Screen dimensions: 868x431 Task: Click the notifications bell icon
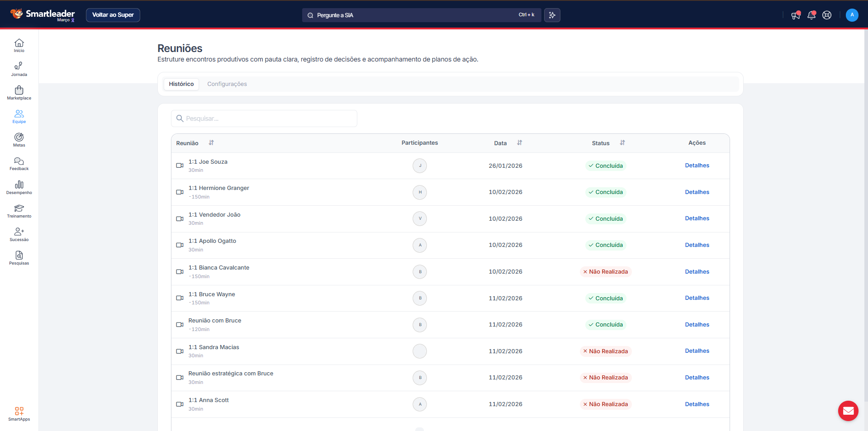pyautogui.click(x=811, y=15)
